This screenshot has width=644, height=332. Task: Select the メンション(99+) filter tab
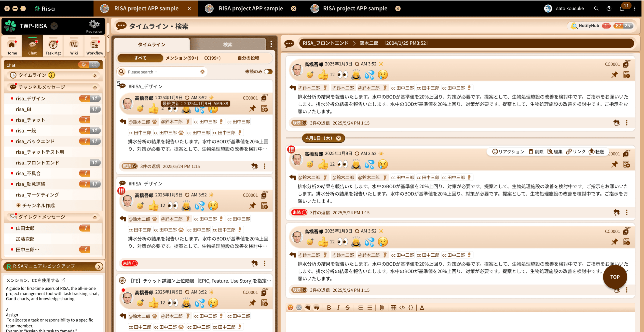click(x=182, y=58)
